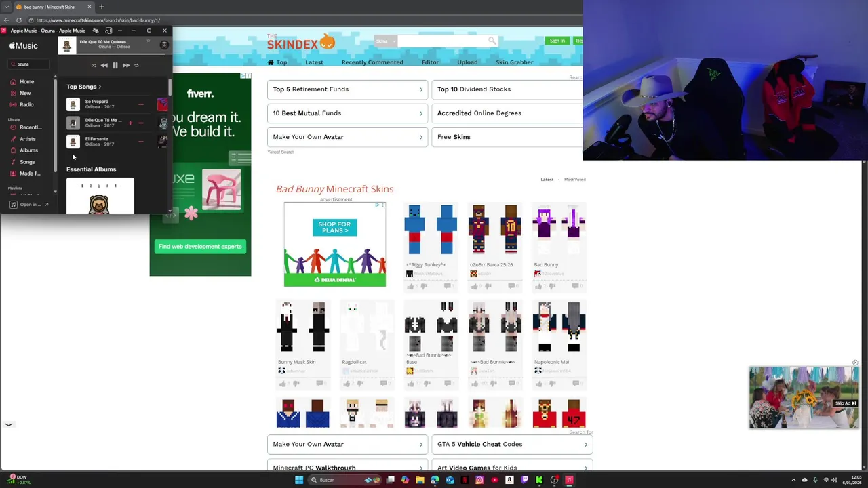This screenshot has height=488, width=868.
Task: Sort skins by Most Voted
Action: [575, 180]
